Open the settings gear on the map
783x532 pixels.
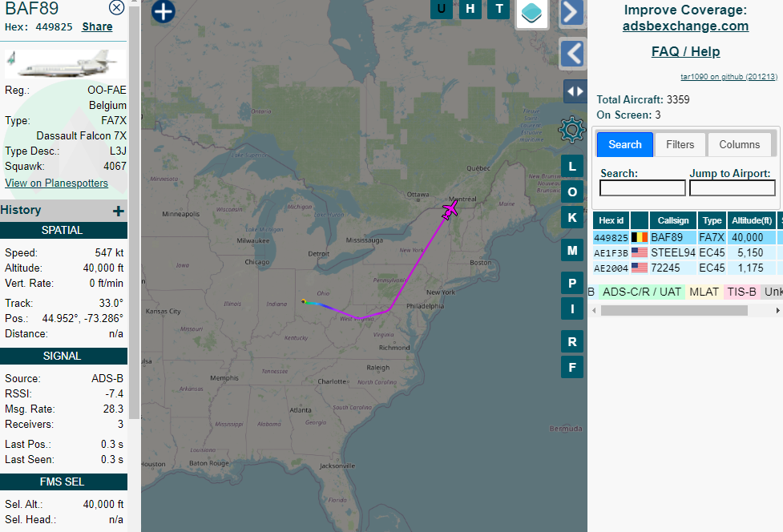point(571,131)
